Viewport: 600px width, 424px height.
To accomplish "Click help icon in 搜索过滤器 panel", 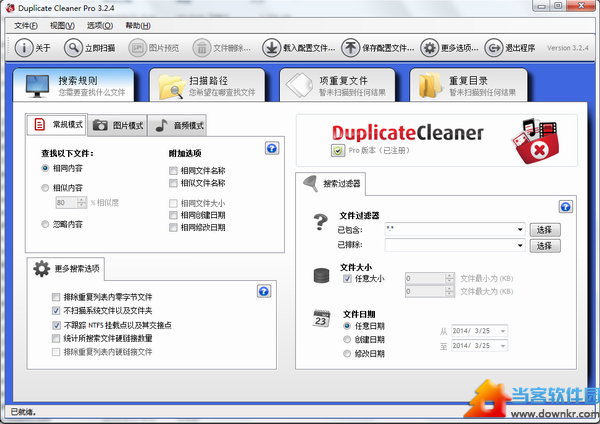I will pyautogui.click(x=566, y=207).
